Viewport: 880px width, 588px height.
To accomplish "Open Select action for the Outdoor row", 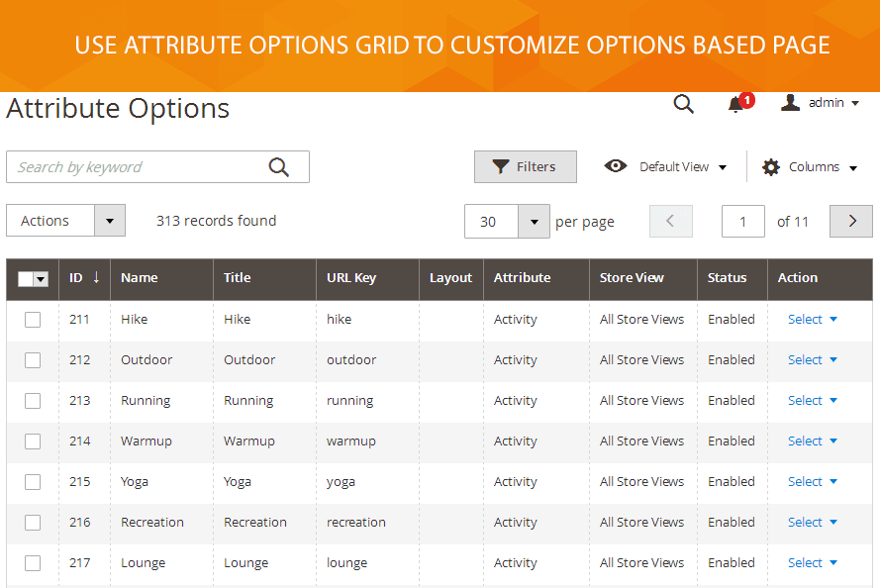I will [x=812, y=359].
